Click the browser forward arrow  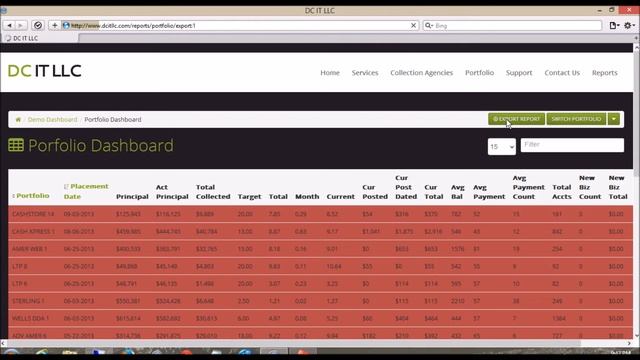[20, 25]
